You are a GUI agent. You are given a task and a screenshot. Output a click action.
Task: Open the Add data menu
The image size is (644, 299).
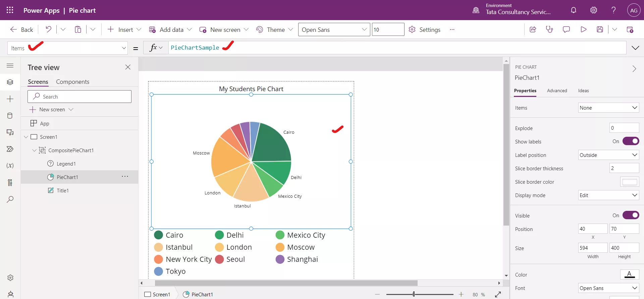[170, 29]
